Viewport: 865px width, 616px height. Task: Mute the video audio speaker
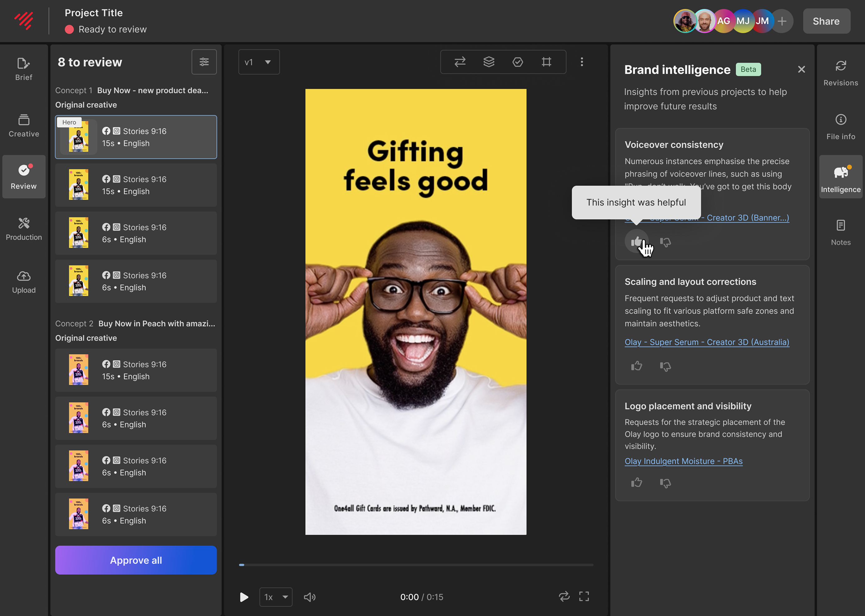(309, 597)
